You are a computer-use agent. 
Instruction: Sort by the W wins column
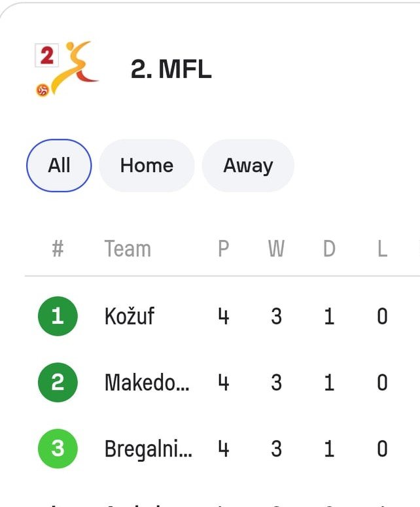(276, 249)
